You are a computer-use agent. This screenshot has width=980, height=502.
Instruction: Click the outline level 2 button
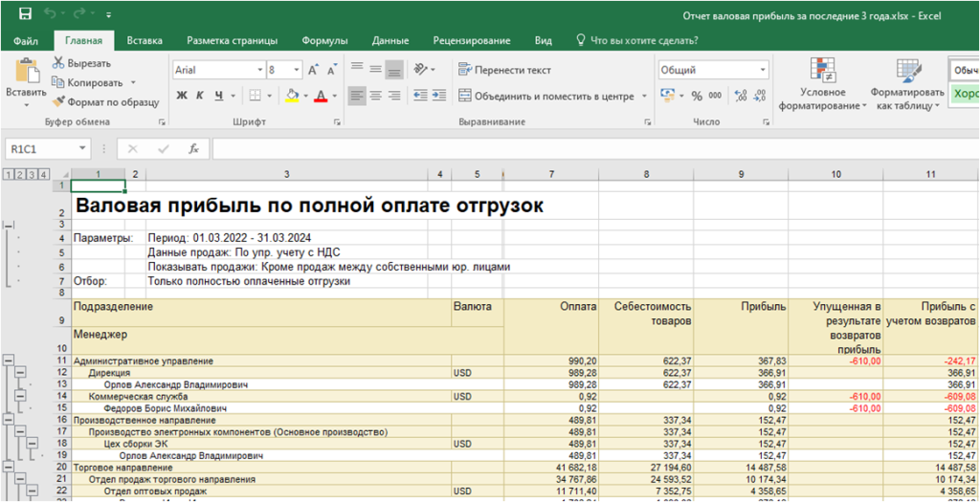pos(20,174)
